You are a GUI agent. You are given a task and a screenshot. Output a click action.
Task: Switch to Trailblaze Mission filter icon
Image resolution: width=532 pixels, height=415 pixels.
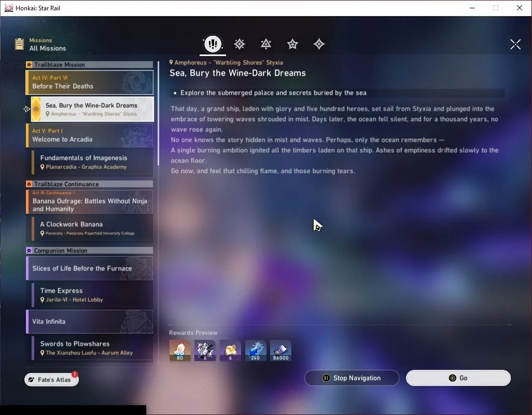point(240,44)
